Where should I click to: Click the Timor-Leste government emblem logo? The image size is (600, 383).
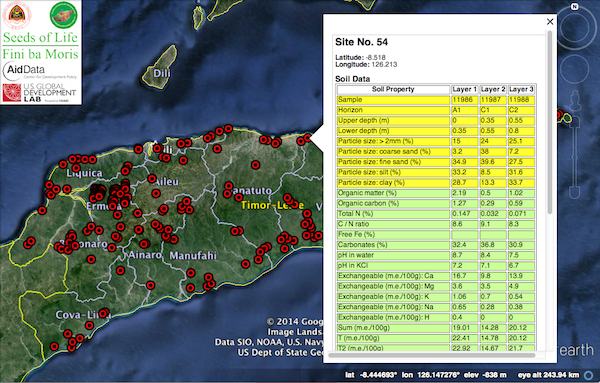click(x=17, y=15)
